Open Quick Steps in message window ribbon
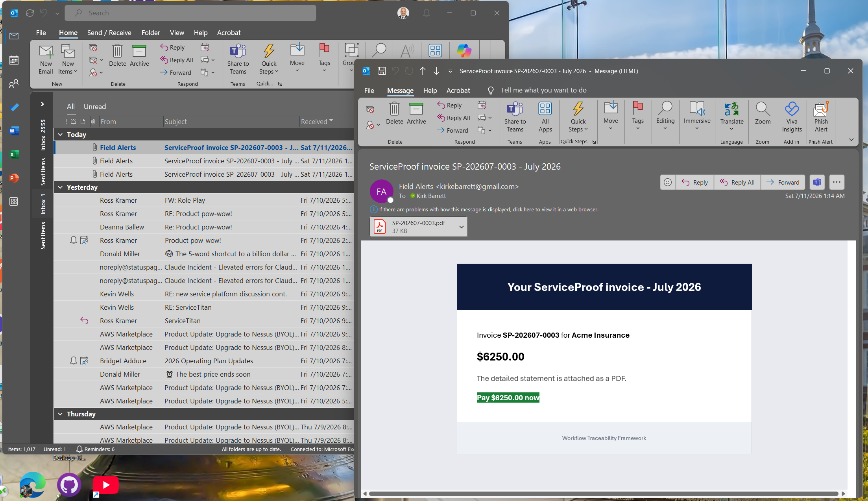The height and width of the screenshot is (501, 868). click(578, 117)
